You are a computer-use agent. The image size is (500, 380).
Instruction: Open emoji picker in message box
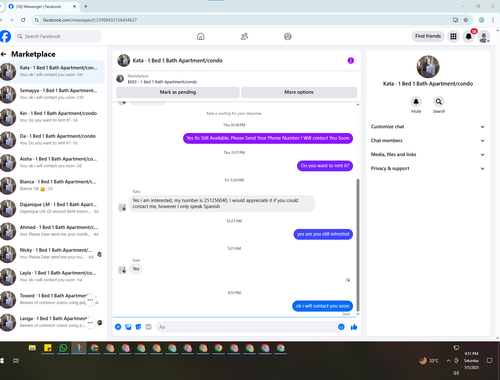[x=341, y=327]
